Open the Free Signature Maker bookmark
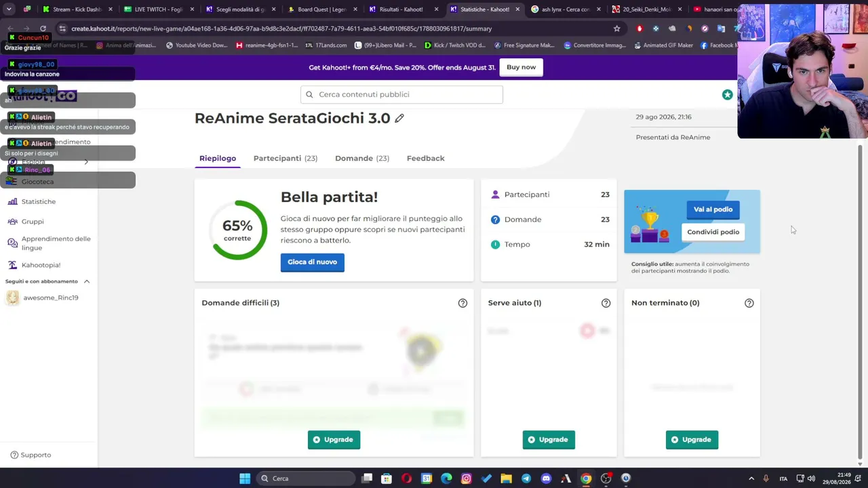The height and width of the screenshot is (488, 868). pyautogui.click(x=524, y=45)
